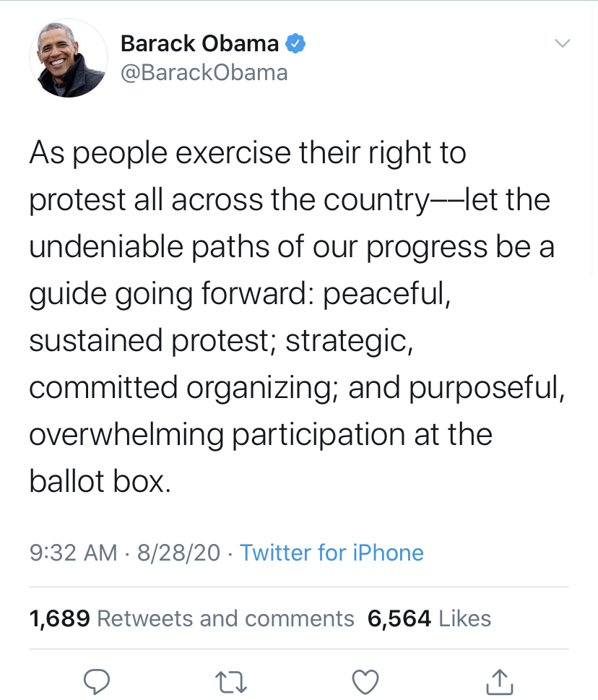The width and height of the screenshot is (598, 700).
Task: Open Barack Obama's profile picture
Action: click(69, 58)
